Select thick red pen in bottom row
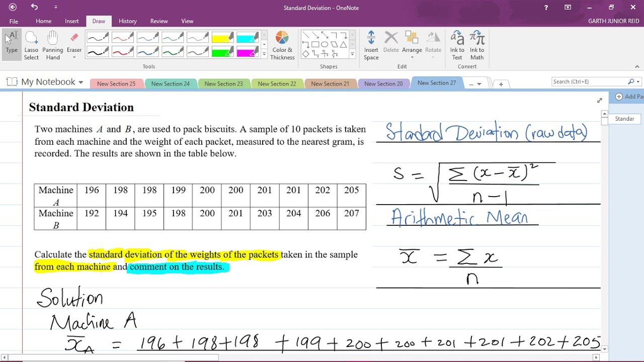644x362 pixels. click(123, 51)
